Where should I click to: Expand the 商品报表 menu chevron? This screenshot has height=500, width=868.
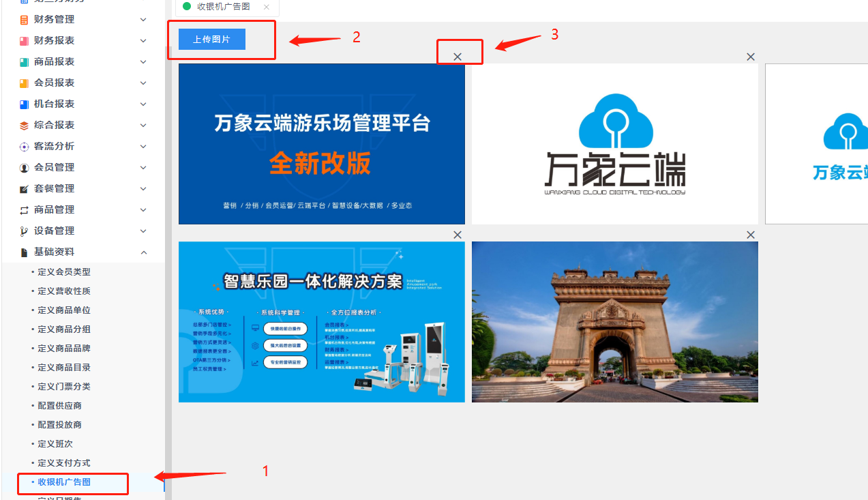[143, 62]
